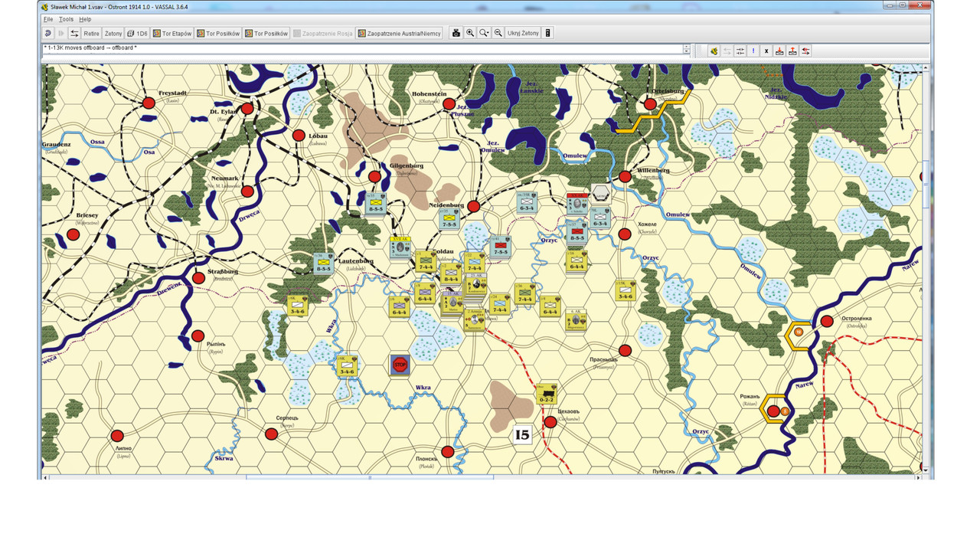Image resolution: width=980 pixels, height=537 pixels.
Task: Select the 8-5-5 counter below Gilgenburg
Action: coord(375,204)
